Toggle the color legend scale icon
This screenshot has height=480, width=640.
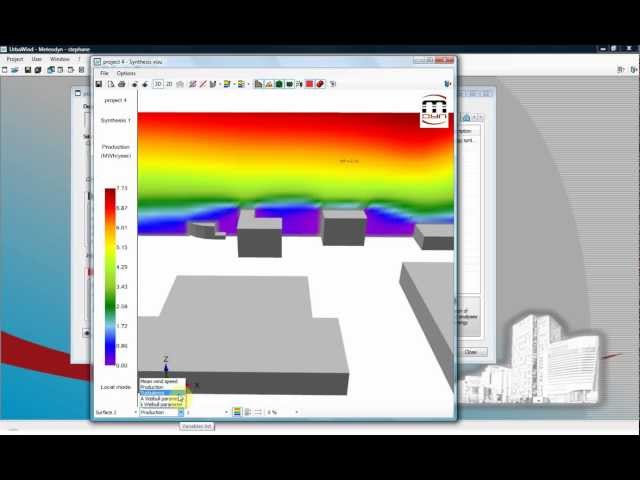coord(237,412)
